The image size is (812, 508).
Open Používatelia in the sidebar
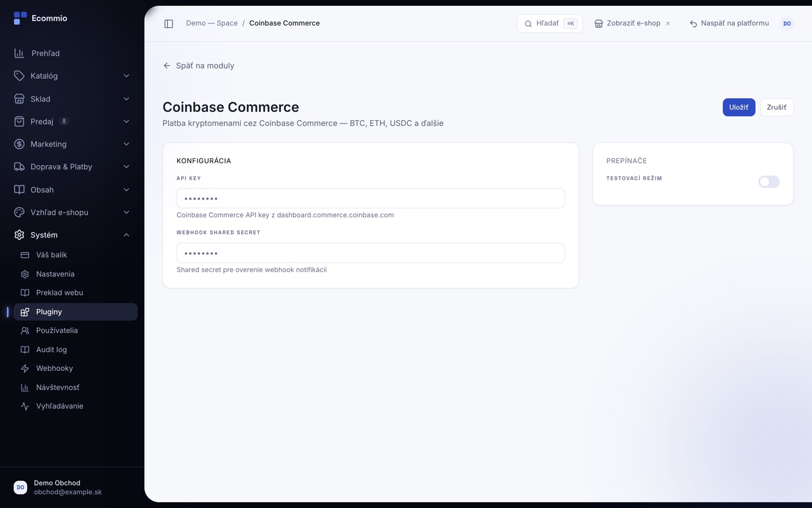pos(76,331)
